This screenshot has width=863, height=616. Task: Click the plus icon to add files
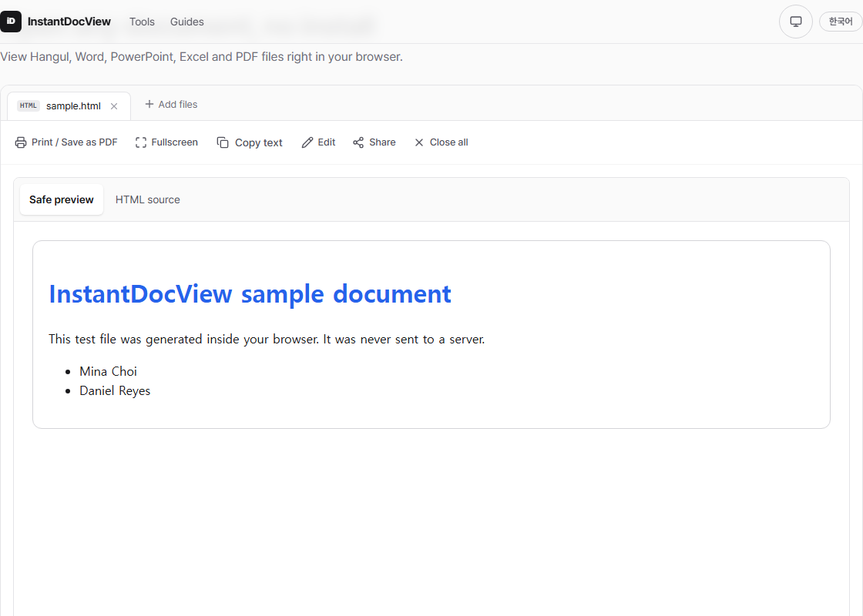(149, 104)
